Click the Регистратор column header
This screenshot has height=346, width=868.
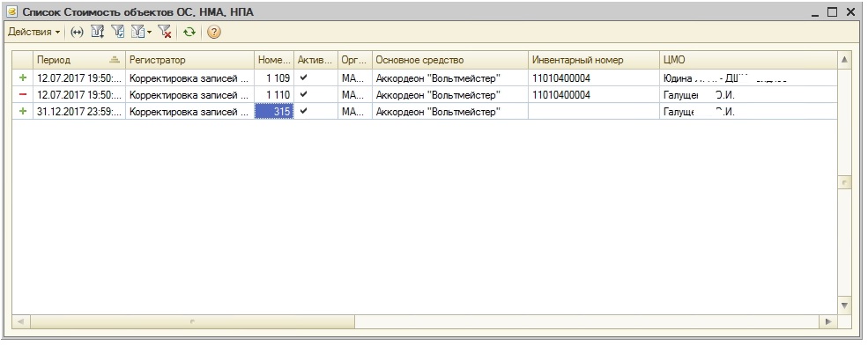coord(189,60)
